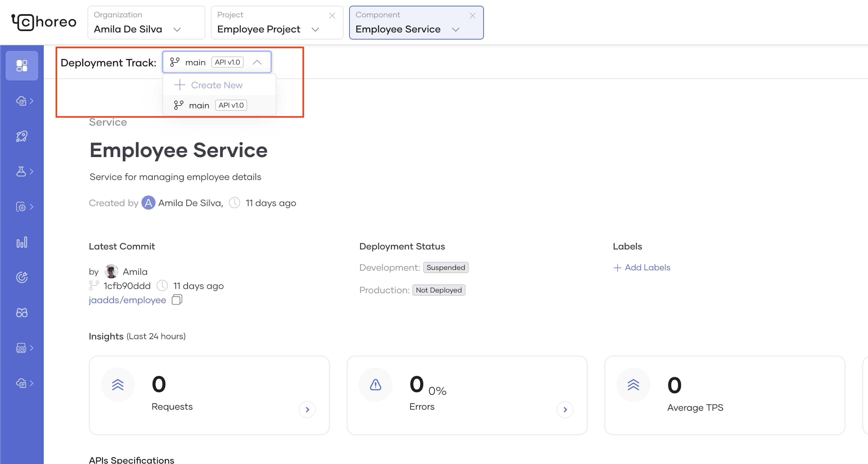Collapse the Deployment Track dropdown
868x464 pixels.
[x=257, y=62]
